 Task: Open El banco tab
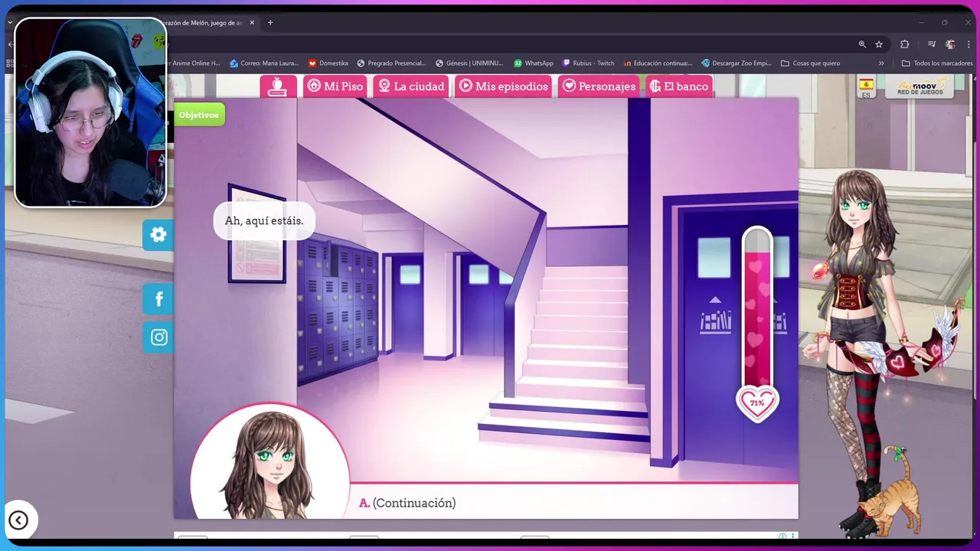tap(679, 86)
